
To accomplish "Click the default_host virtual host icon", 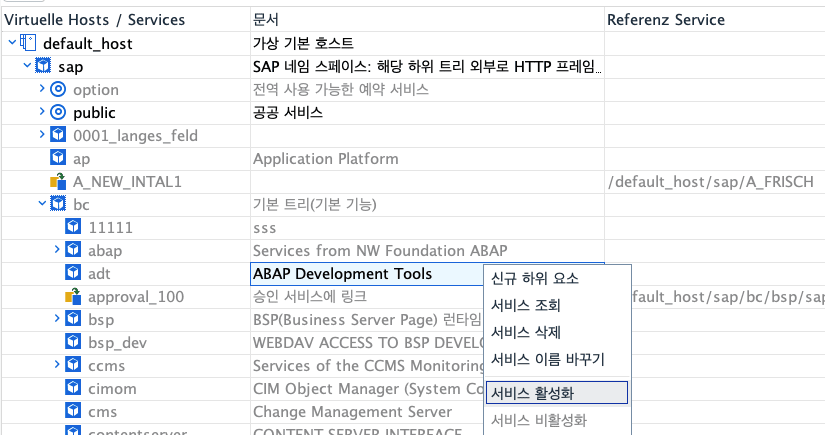I will [28, 43].
